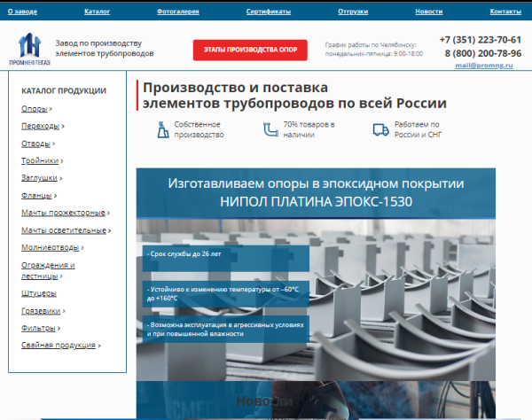Click the mail@promng.ru email link
The image size is (532, 420).
484,65
